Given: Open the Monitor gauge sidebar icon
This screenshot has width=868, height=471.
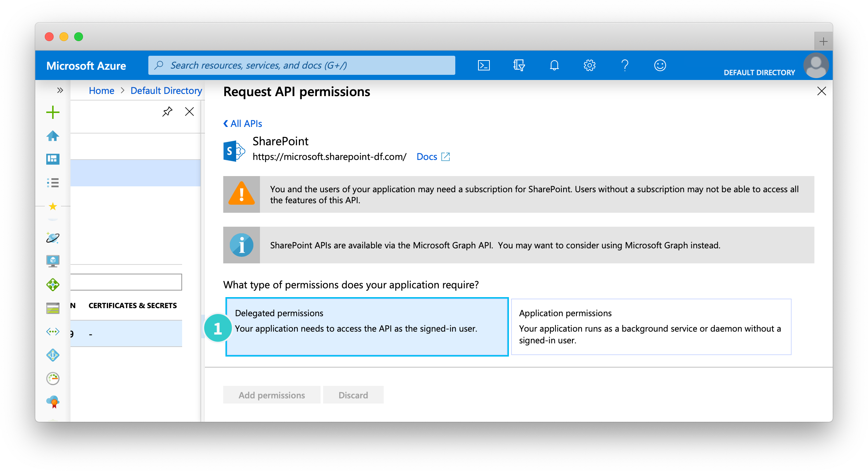Looking at the screenshot, I should coord(53,379).
